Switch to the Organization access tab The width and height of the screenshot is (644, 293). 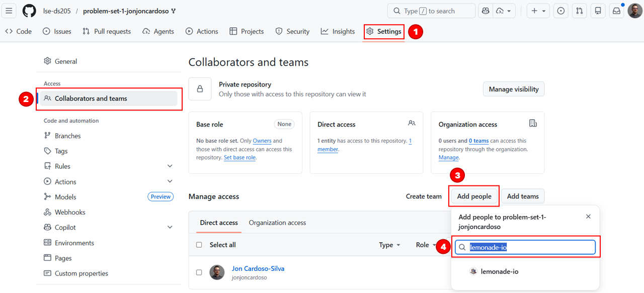(x=277, y=223)
